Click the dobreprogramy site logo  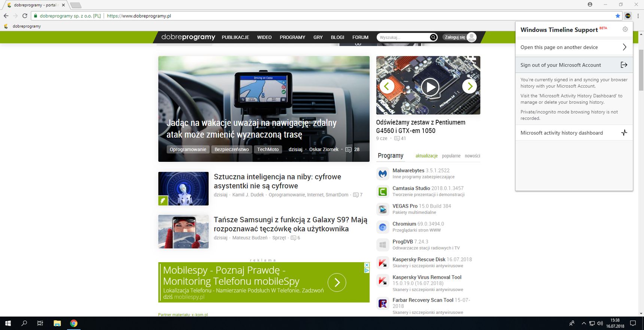(188, 37)
